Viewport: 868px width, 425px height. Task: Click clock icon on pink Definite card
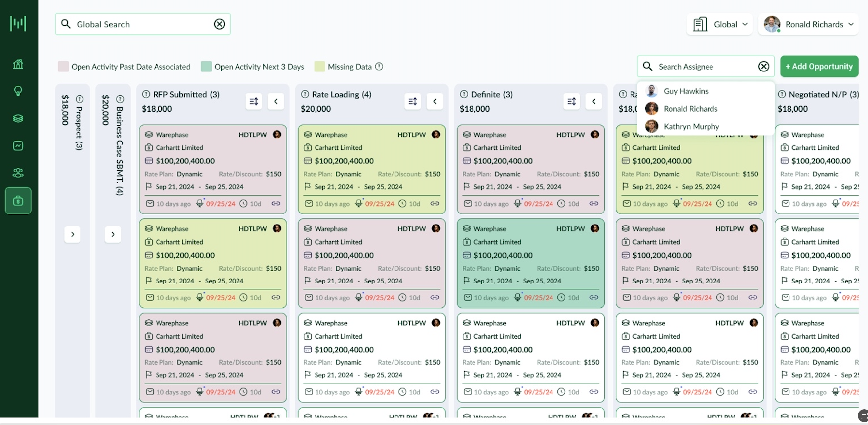(561, 203)
